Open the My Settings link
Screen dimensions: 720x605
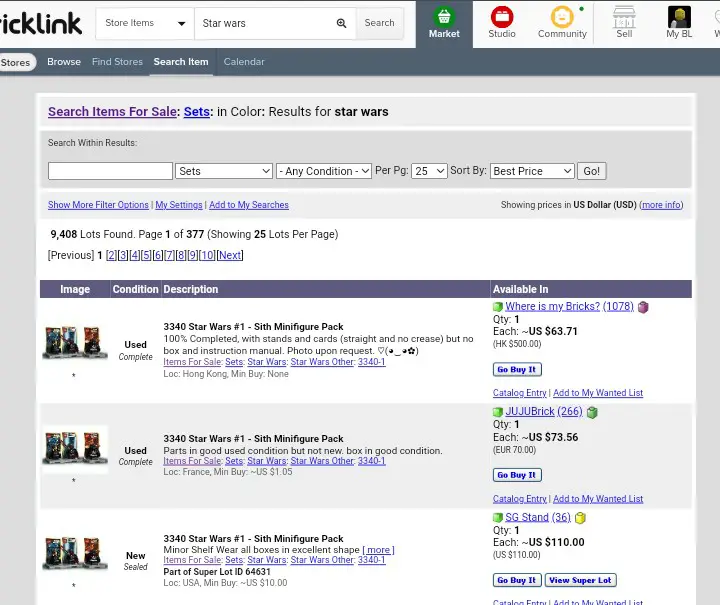(x=179, y=205)
